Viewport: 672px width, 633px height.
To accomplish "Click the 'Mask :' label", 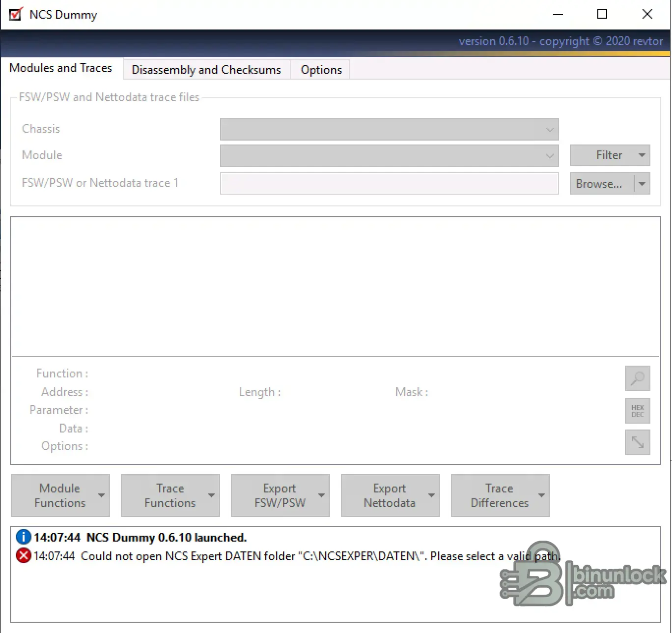I will 412,392.
